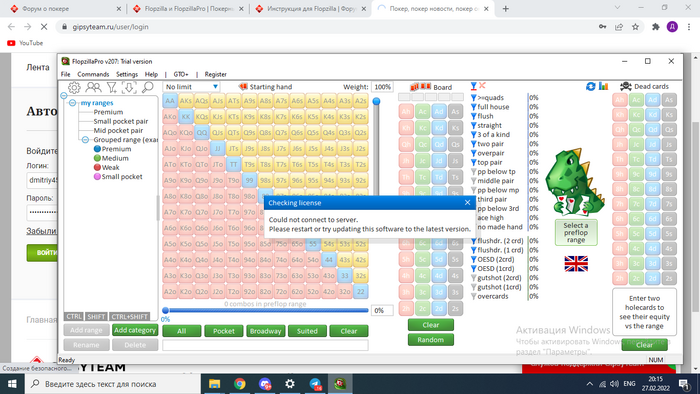Toggle the OESD (2crd) filter funnel
This screenshot has width=700, height=394.
point(474,259)
